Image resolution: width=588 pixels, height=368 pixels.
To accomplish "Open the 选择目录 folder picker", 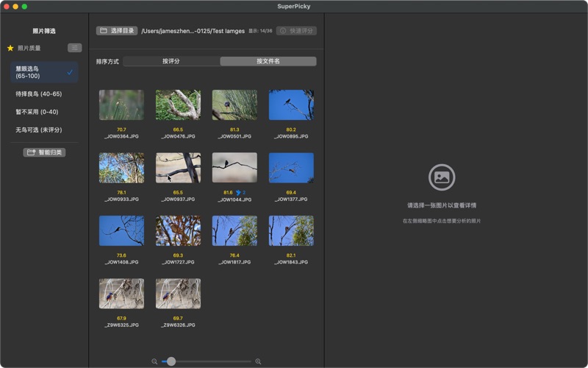I will coord(117,31).
